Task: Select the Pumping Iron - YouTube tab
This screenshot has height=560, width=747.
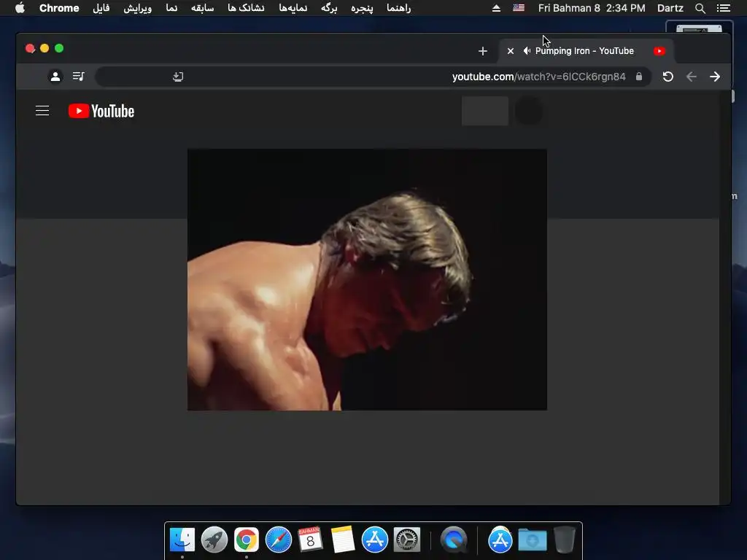Action: [x=586, y=51]
